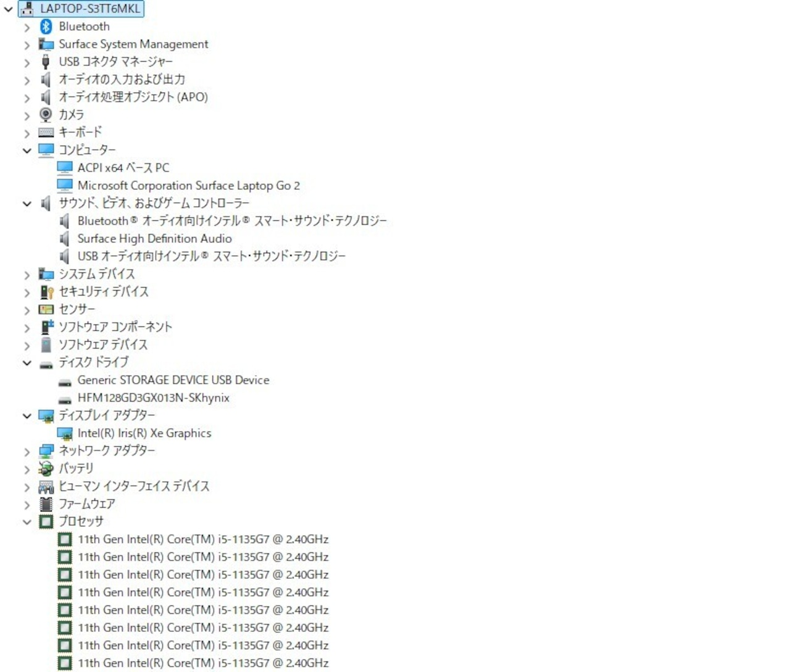Select Microsoft Corporation Surface Laptop Go 2

click(x=189, y=186)
